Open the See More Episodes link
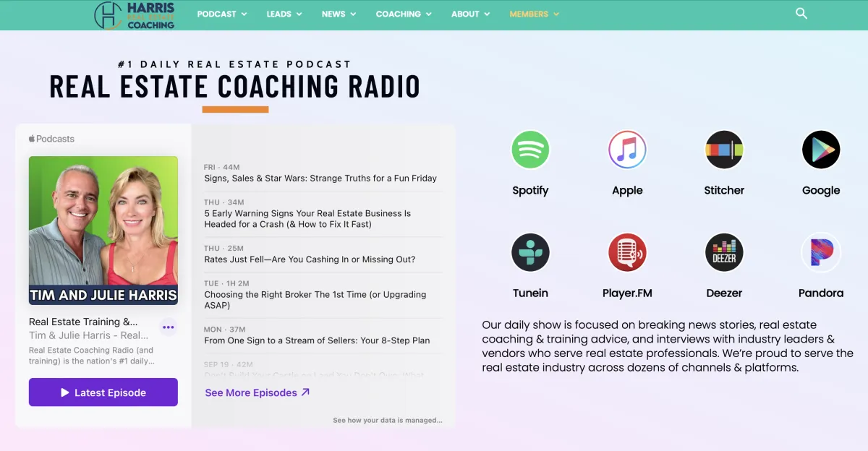868x451 pixels. point(258,392)
